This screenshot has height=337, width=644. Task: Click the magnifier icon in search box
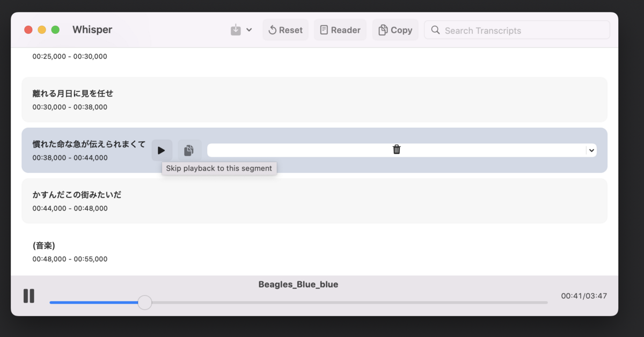coord(435,30)
